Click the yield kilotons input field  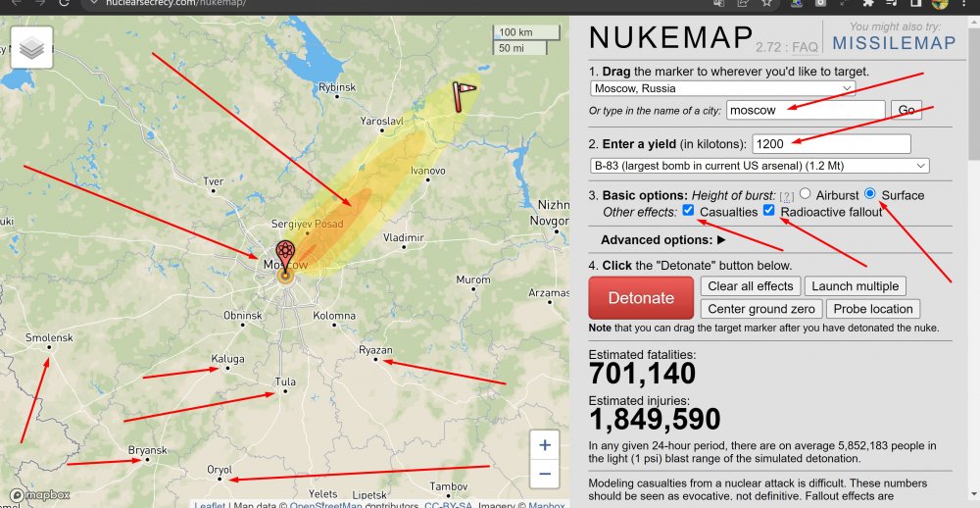[831, 144]
